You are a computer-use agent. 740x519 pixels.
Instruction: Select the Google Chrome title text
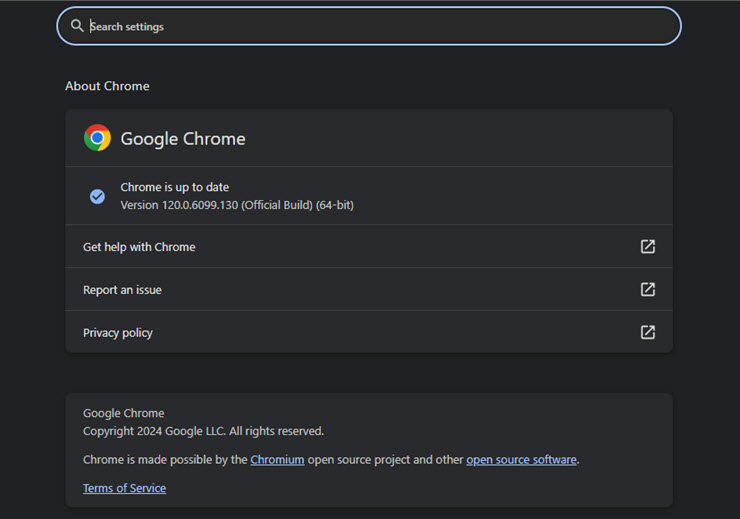[183, 139]
